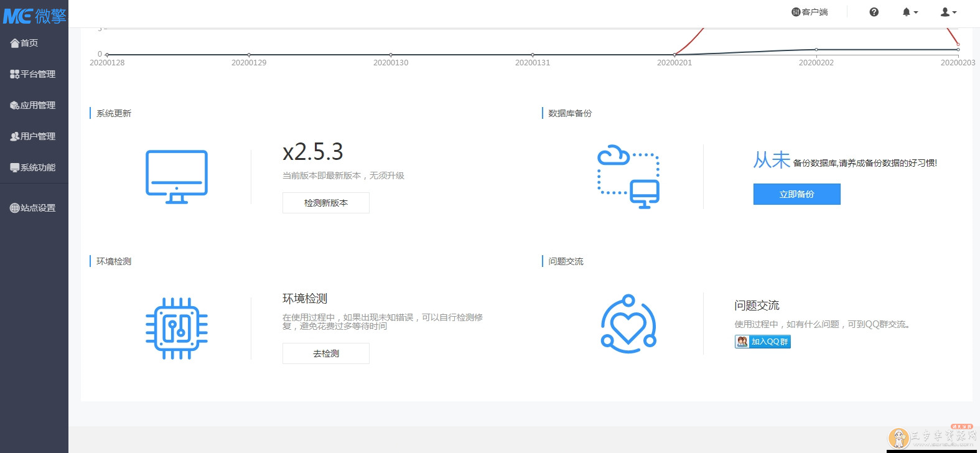This screenshot has height=453, width=980.
Task: Open the help question mark icon
Action: [x=874, y=12]
